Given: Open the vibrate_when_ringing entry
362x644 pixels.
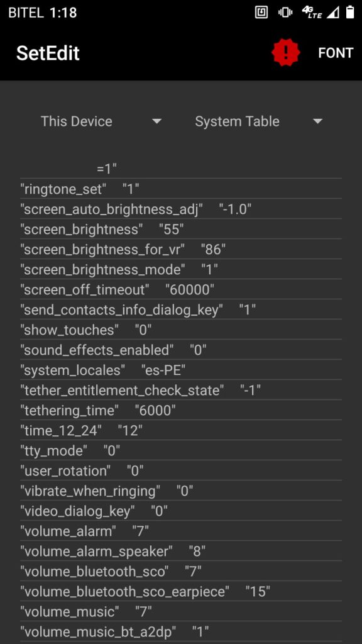Looking at the screenshot, I should 181,491.
